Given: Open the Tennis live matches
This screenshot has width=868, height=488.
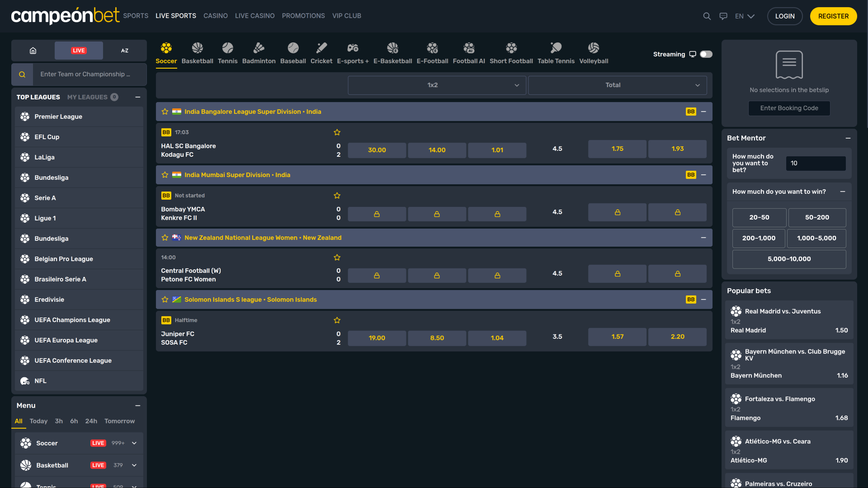Looking at the screenshot, I should coord(227,53).
